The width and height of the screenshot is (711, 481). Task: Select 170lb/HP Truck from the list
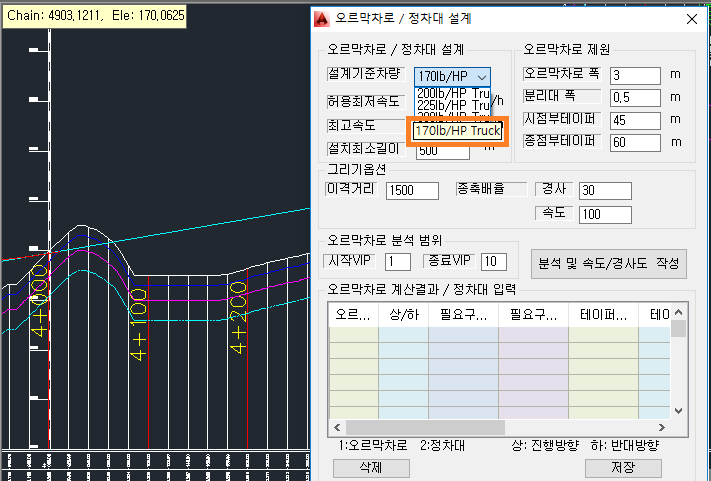pyautogui.click(x=458, y=130)
